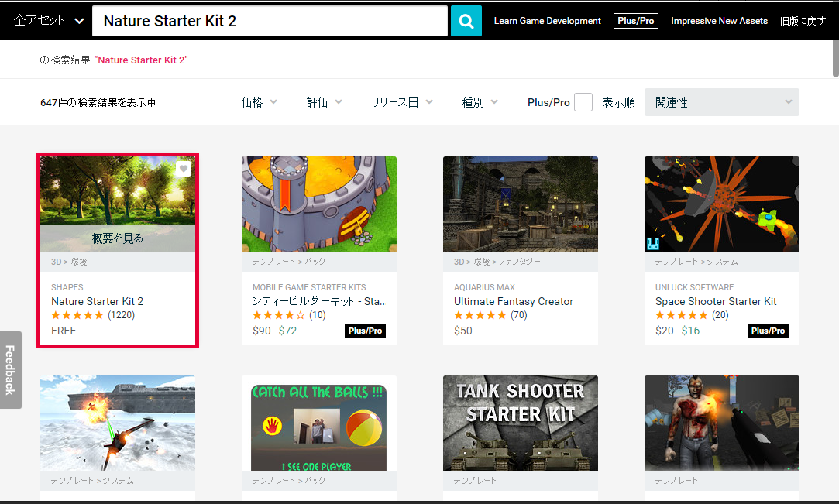Toggle the Plus/Pro filter checkbox
The width and height of the screenshot is (839, 504).
tap(583, 102)
